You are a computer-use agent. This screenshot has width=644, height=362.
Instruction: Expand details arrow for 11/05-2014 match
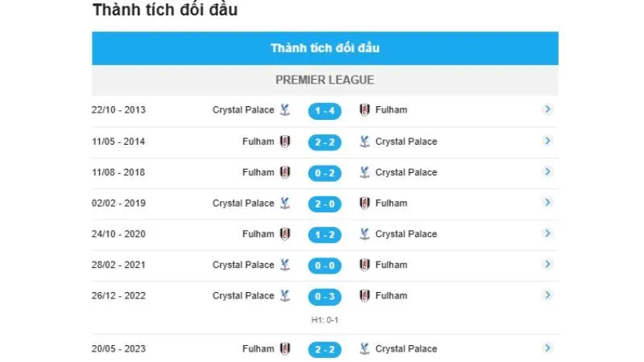pyautogui.click(x=547, y=141)
